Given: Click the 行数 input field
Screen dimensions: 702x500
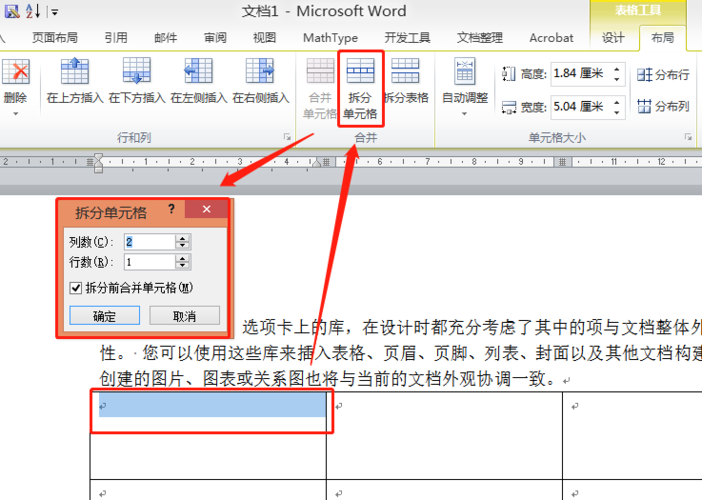Looking at the screenshot, I should (x=149, y=262).
